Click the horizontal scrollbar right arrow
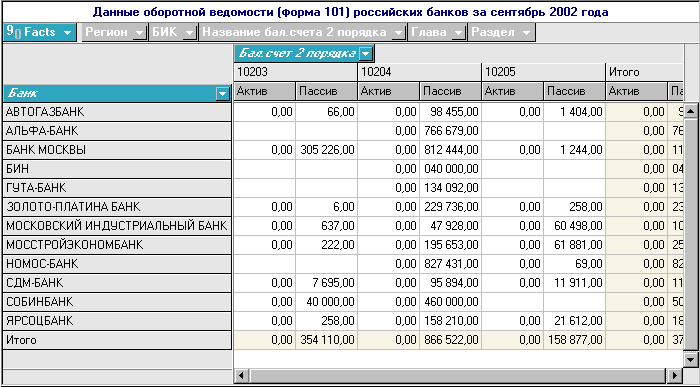Viewport: 700px width, 387px height. point(675,375)
